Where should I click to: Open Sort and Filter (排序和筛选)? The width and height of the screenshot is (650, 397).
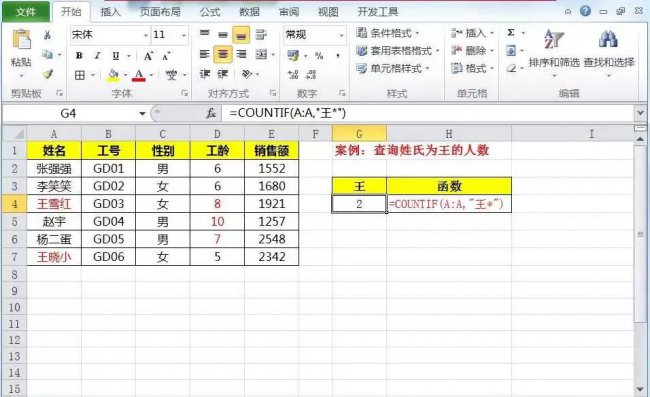click(x=554, y=52)
